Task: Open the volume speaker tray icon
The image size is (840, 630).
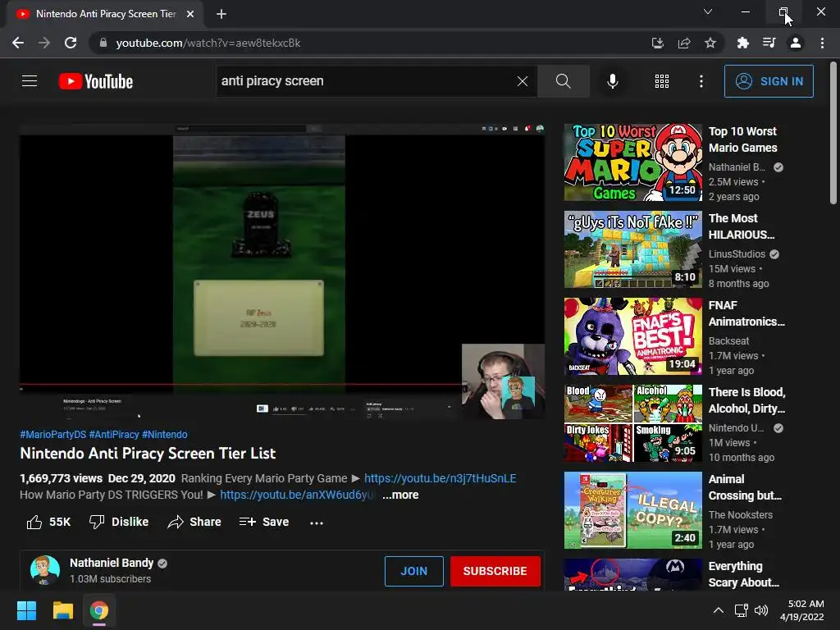Action: pos(760,610)
